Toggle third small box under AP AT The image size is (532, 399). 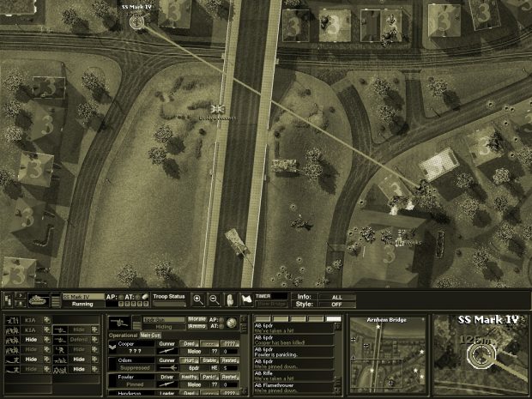pos(133,304)
